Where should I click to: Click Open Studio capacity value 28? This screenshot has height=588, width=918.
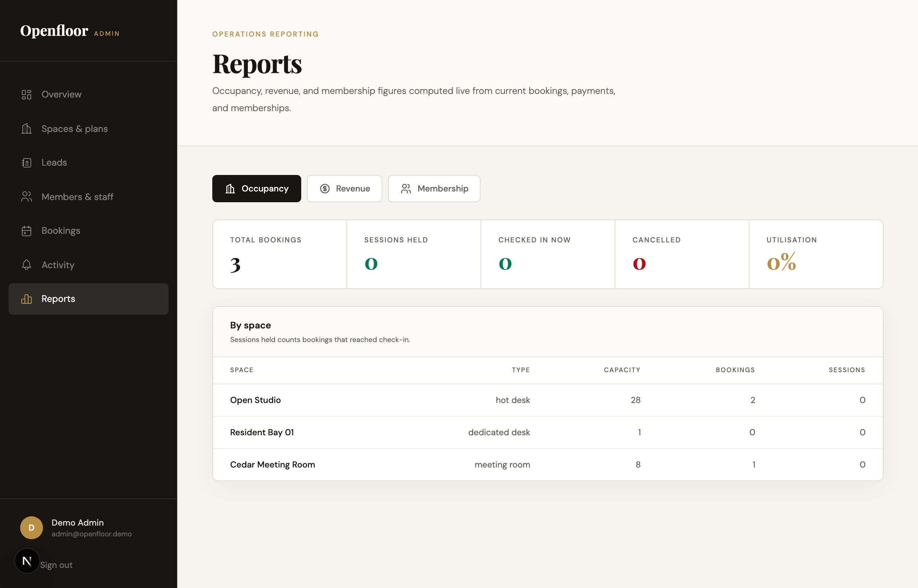[x=635, y=400]
